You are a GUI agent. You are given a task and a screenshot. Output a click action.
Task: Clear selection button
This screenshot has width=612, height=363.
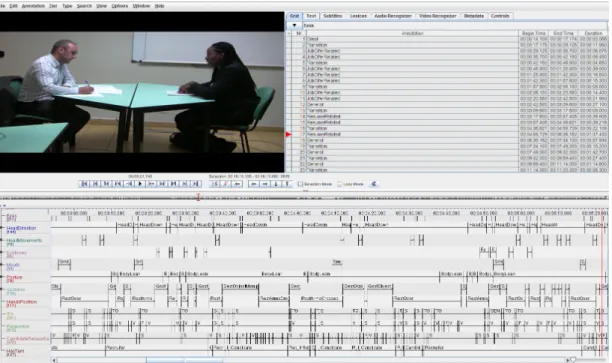coord(226,184)
